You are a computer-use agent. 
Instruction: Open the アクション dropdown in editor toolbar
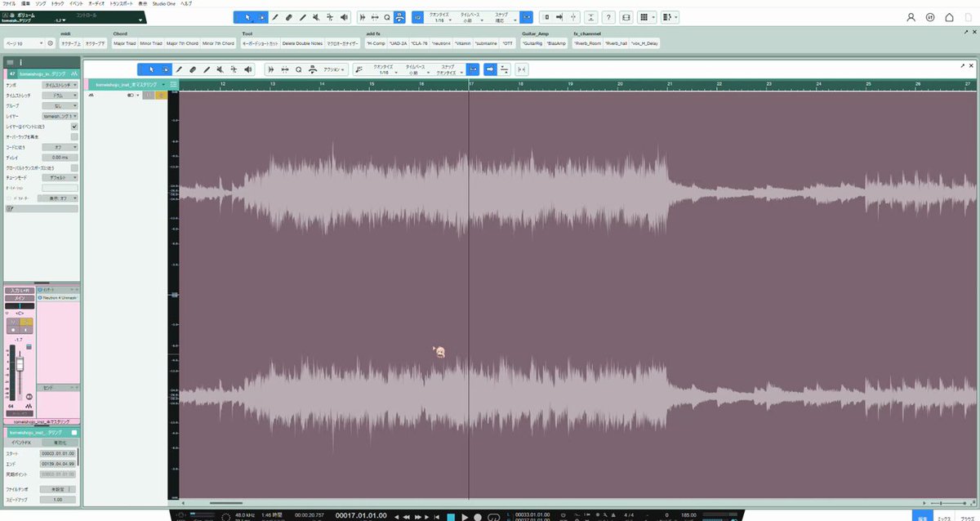click(332, 69)
